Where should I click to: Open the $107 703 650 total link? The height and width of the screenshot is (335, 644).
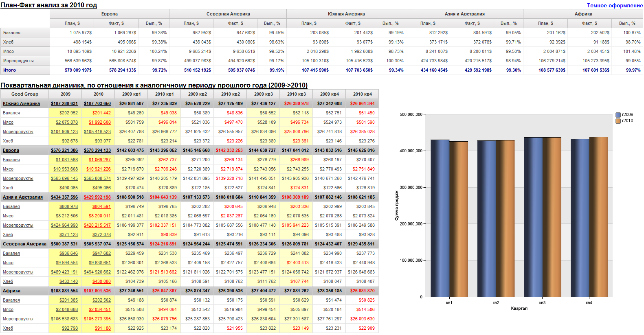pos(97,103)
